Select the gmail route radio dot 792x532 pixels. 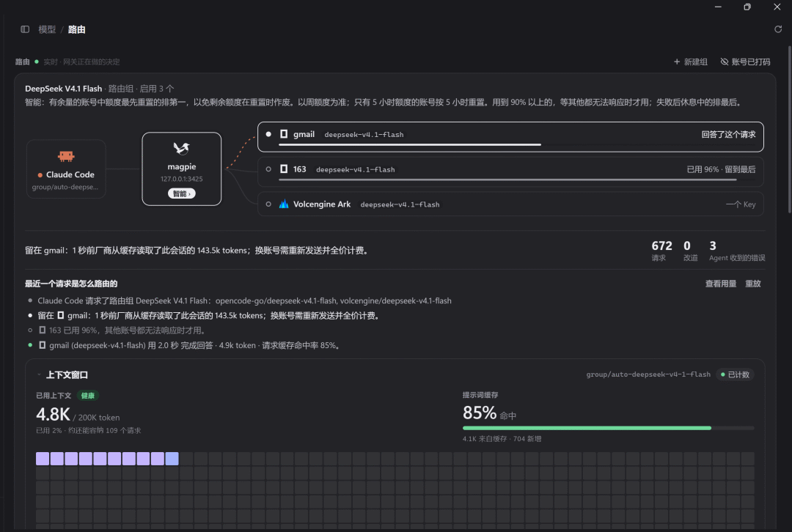pos(268,134)
